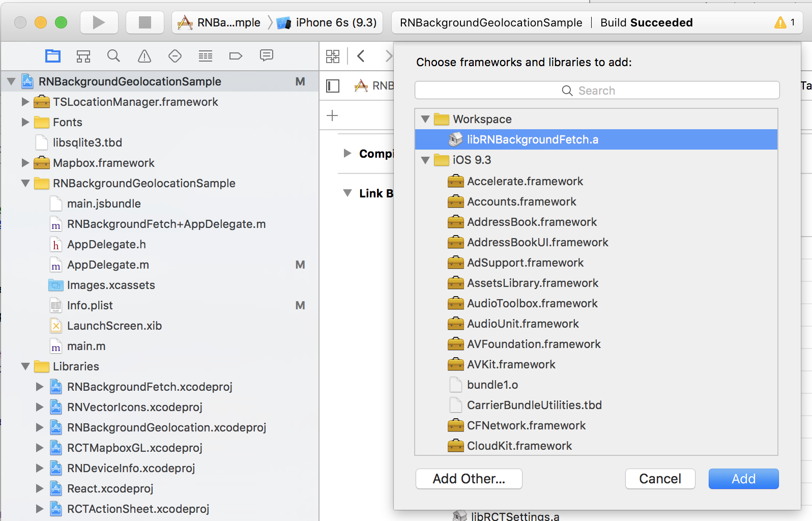Viewport: 812px width, 521px height.
Task: Collapse the Link Binary build phase
Action: [x=347, y=193]
